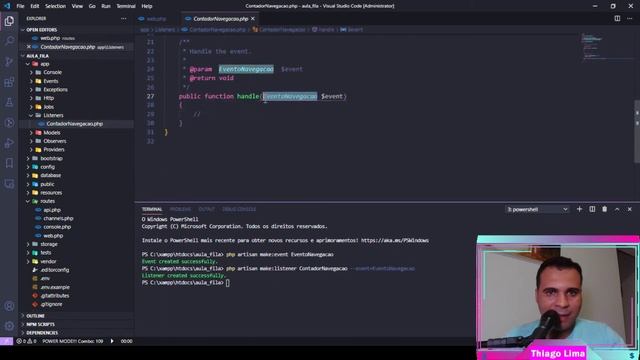The width and height of the screenshot is (640, 360).
Task: Click EventoNavegacao type in handle signature
Action: point(289,96)
